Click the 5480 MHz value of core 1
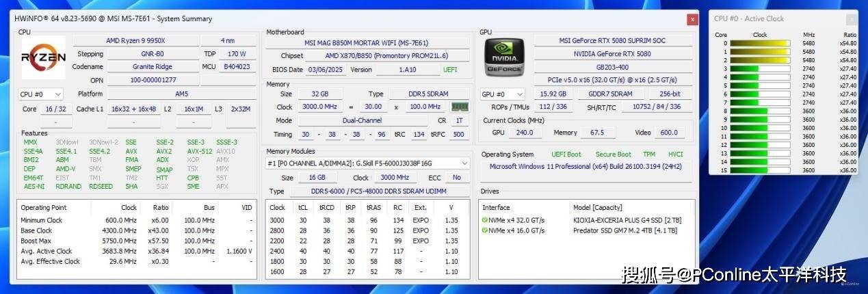The height and width of the screenshot is (294, 868). (x=808, y=52)
